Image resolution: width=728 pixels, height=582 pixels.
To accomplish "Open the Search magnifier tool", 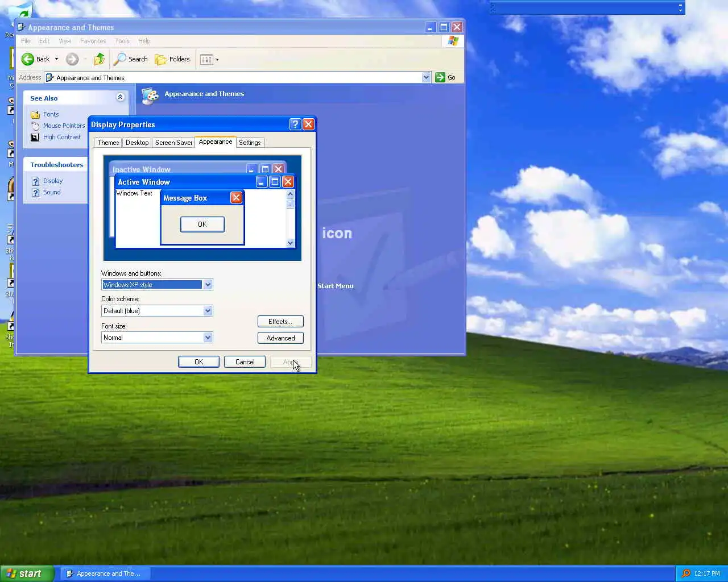I will [x=120, y=59].
